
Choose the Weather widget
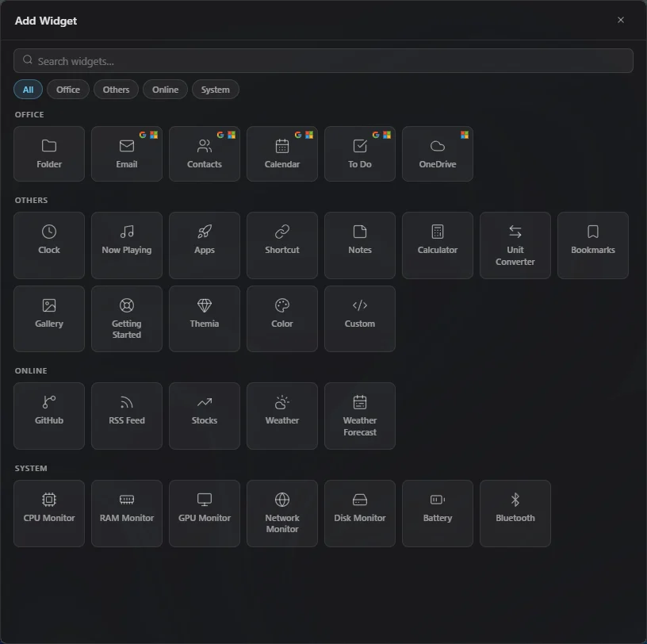282,416
